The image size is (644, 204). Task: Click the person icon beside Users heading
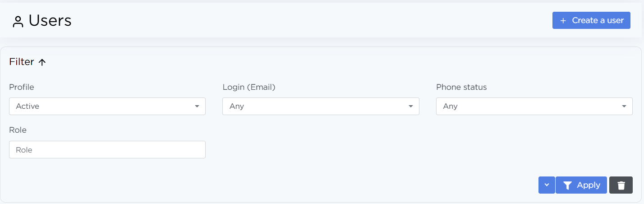[x=18, y=22]
